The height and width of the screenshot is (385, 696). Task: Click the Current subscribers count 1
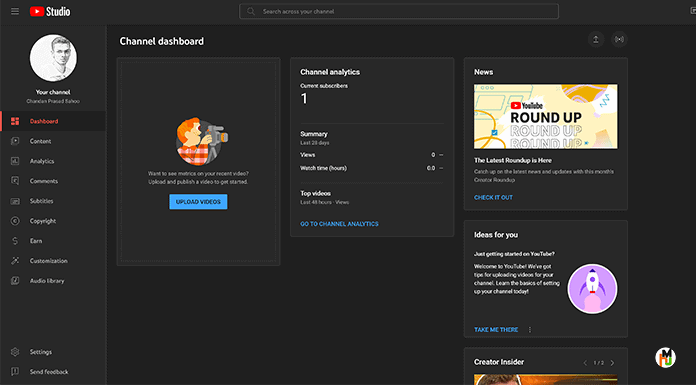tap(304, 98)
